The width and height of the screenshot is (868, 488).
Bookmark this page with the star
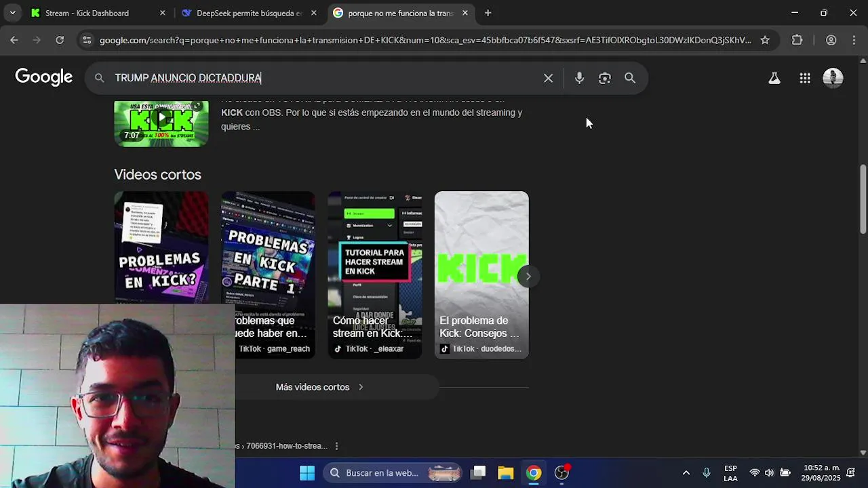(x=765, y=40)
